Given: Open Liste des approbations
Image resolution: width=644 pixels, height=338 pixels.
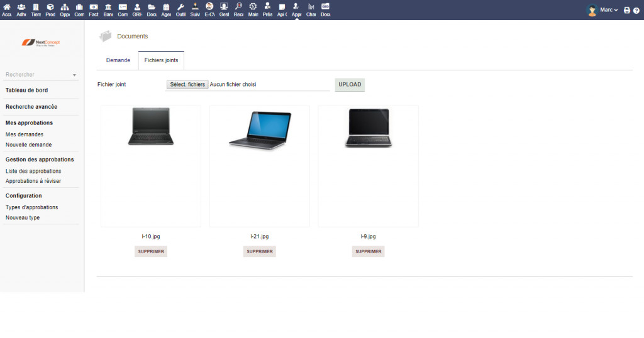Looking at the screenshot, I should tap(33, 171).
